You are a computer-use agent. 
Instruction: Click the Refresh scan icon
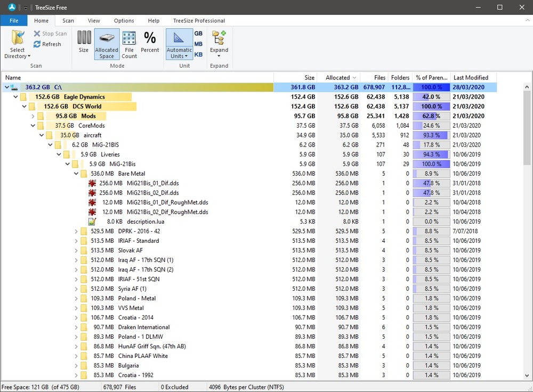[37, 44]
